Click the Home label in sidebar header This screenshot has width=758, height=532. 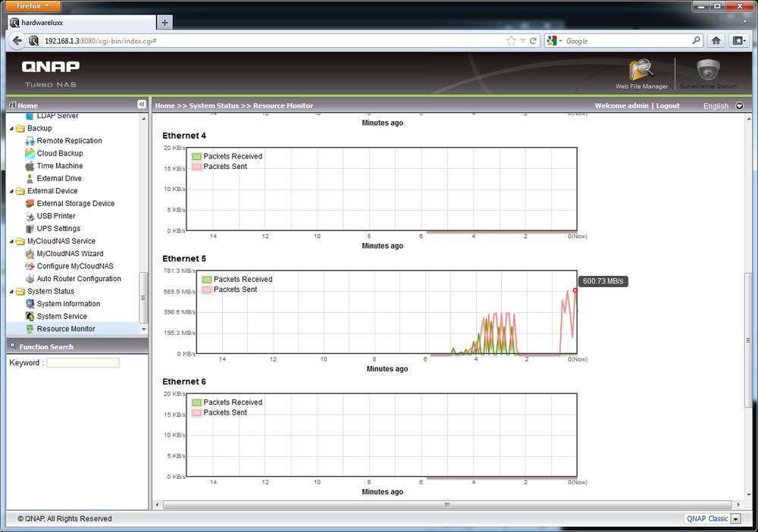click(x=27, y=106)
